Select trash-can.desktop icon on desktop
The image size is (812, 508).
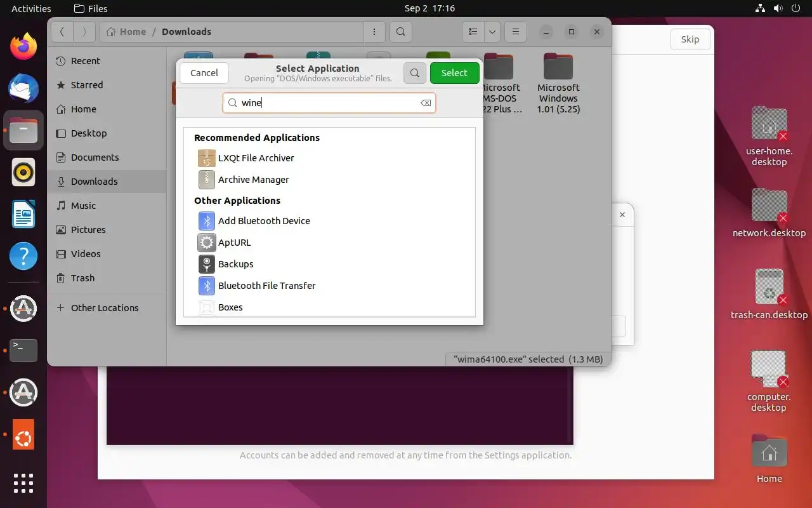pos(769,294)
